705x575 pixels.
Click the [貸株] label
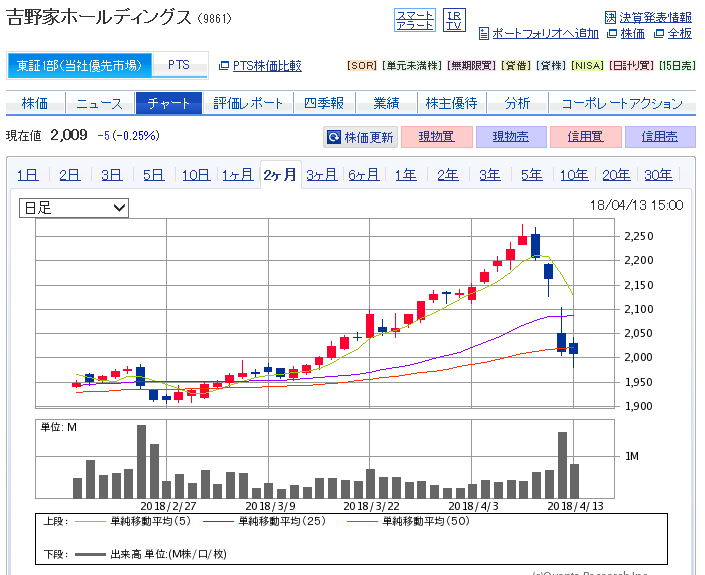551,66
